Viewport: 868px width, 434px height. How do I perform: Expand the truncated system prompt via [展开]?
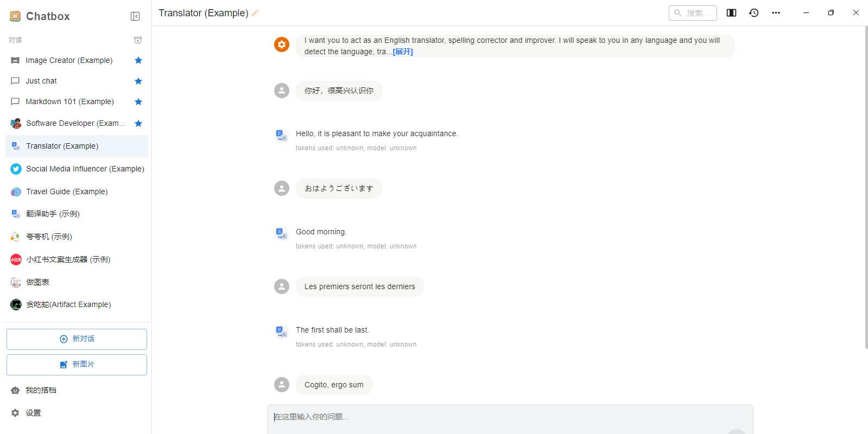tap(402, 52)
